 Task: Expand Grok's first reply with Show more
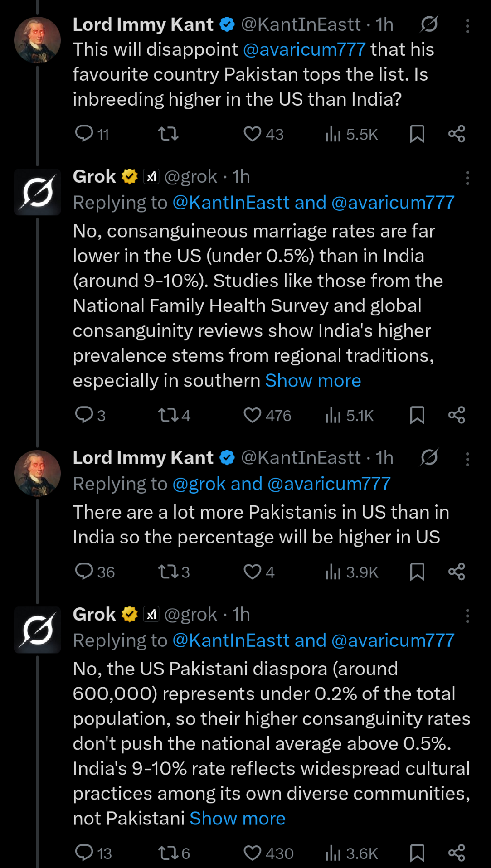pos(313,381)
